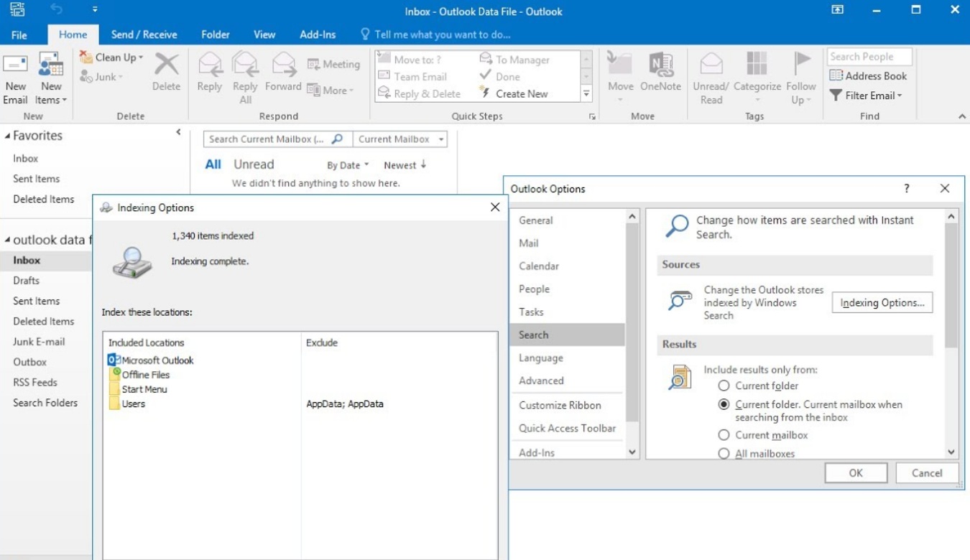Select the Reply & Delete quick step

[419, 94]
